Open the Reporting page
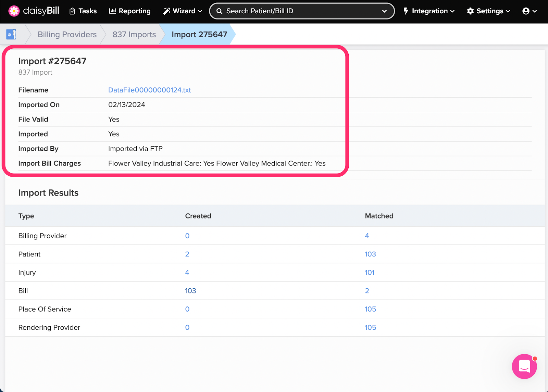Viewport: 548px width, 392px height. click(130, 11)
